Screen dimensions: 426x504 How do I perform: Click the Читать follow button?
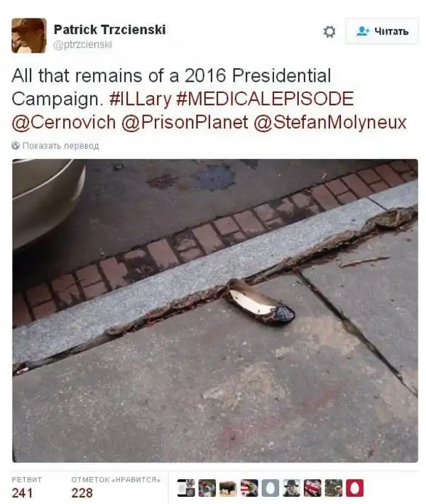pyautogui.click(x=382, y=31)
